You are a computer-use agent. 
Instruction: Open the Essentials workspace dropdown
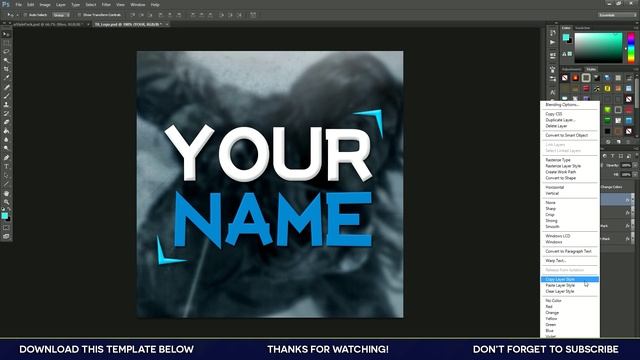[x=618, y=15]
